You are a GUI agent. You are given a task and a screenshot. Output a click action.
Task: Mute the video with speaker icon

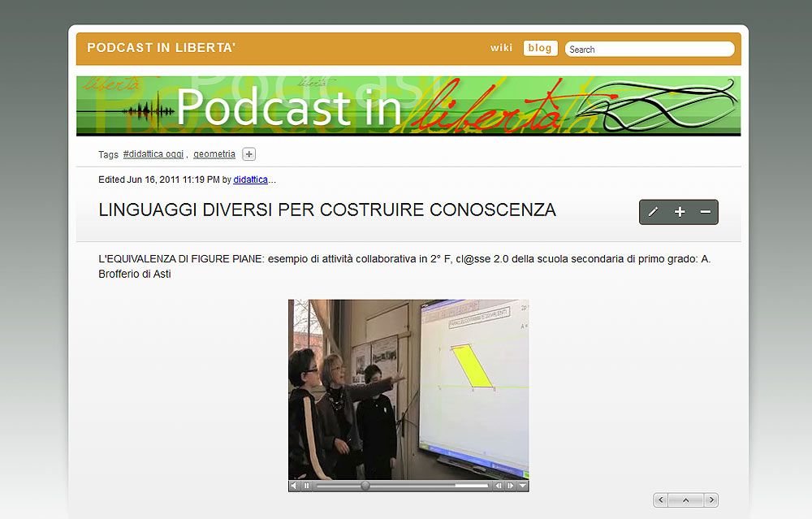pyautogui.click(x=294, y=486)
